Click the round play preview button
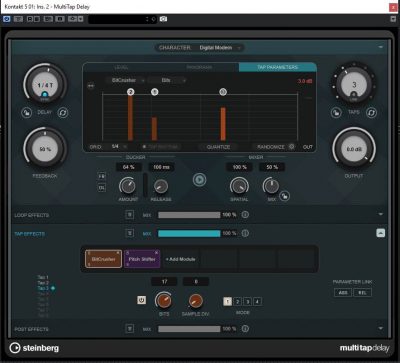 tap(199, 180)
